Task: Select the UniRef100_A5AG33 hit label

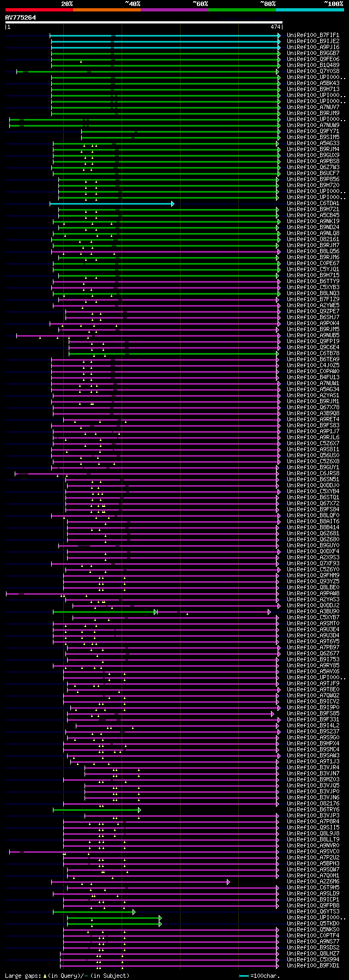Action: tap(313, 144)
